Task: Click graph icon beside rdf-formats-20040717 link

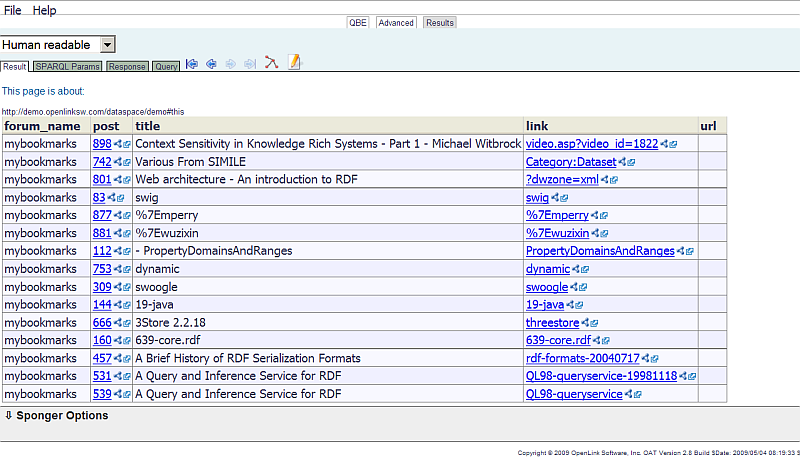Action: click(646, 359)
